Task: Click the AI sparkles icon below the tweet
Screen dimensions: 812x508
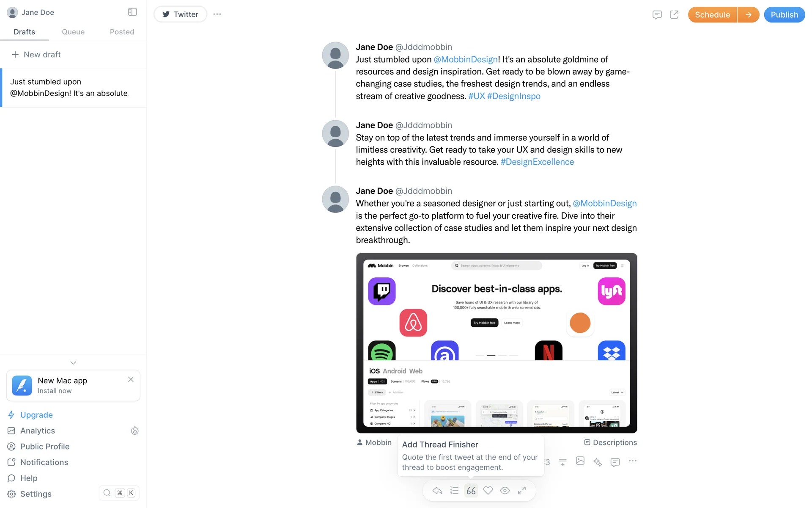Action: click(x=597, y=462)
